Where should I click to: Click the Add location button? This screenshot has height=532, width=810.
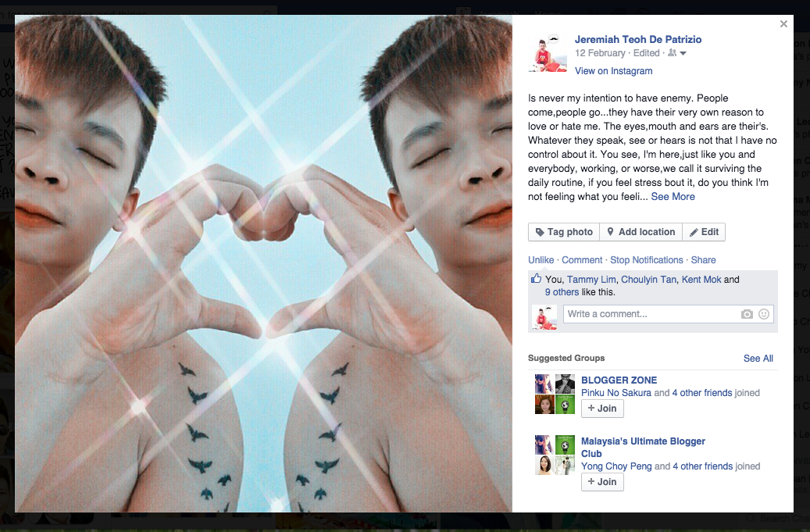641,232
